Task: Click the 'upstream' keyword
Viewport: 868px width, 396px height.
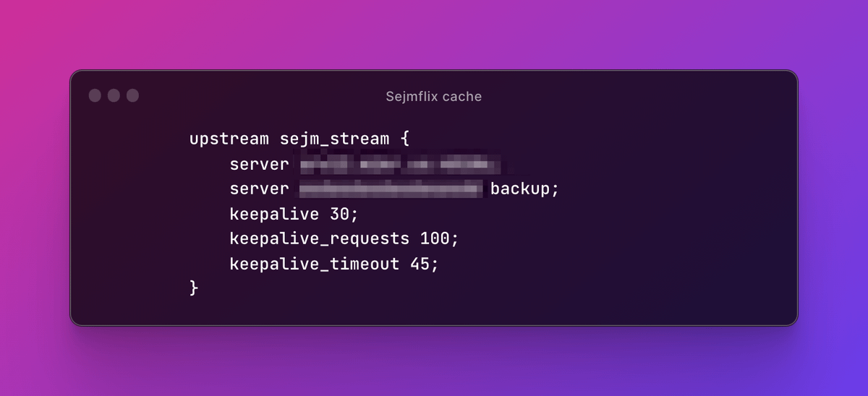Action: (229, 139)
